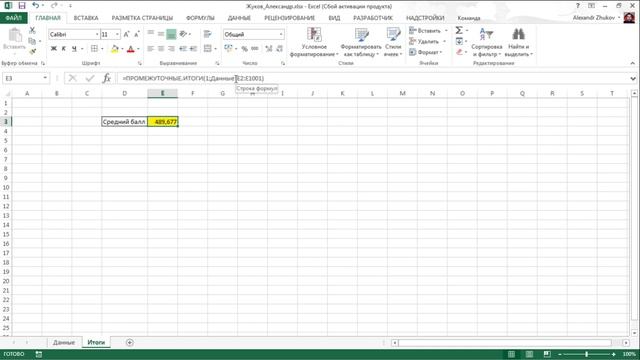This screenshot has height=360, width=640.
Task: Click the Accounting currency format icon
Action: 228,49
